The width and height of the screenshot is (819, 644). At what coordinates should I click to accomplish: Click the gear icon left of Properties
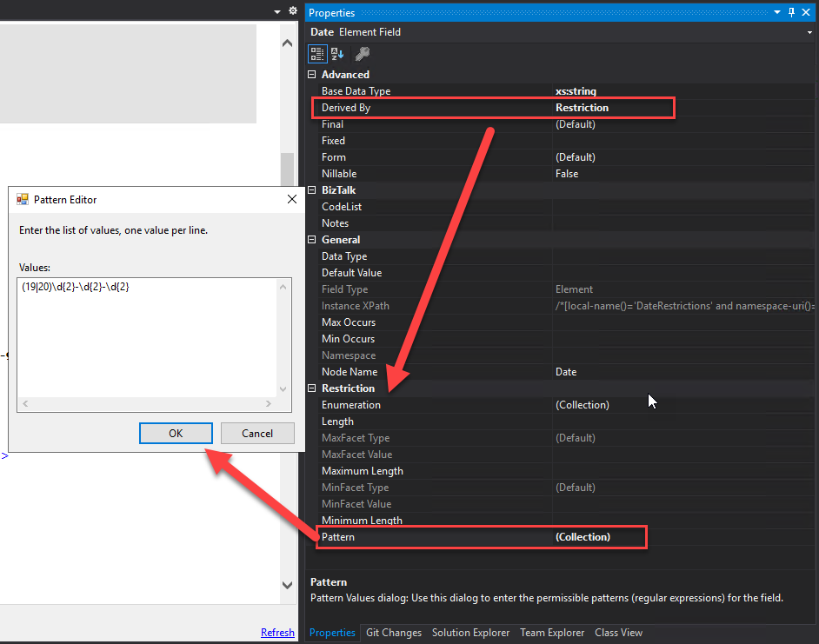click(293, 11)
